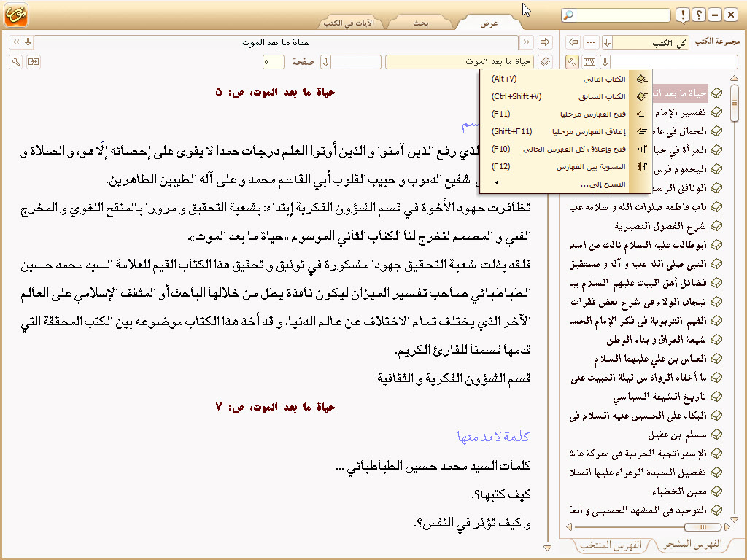Image resolution: width=747 pixels, height=560 pixels.
Task: Expand the النسخ إلى submenu arrow
Action: point(497,183)
